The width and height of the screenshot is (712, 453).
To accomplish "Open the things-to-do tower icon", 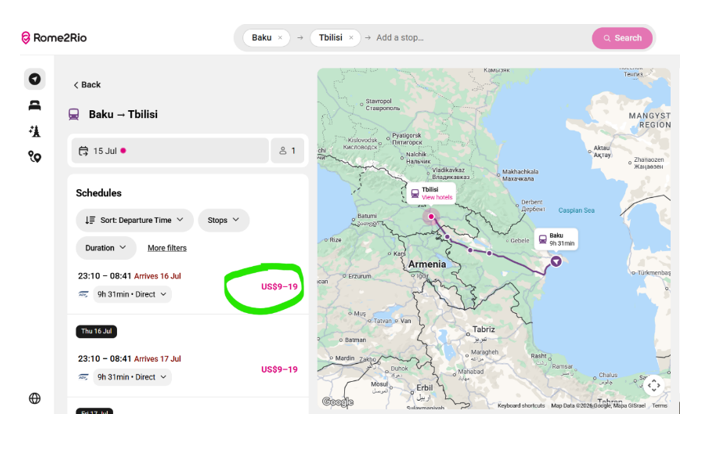I will pos(35,131).
